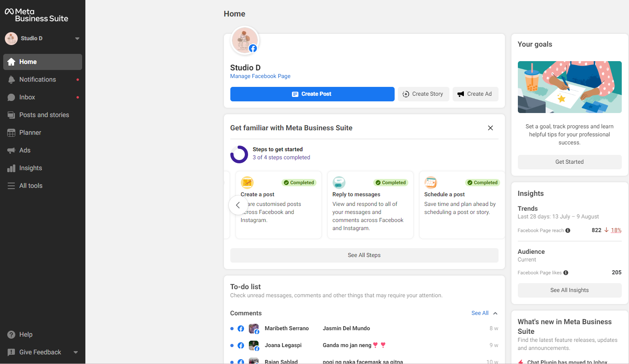Open Inbox via chat bubble icon

[11, 97]
